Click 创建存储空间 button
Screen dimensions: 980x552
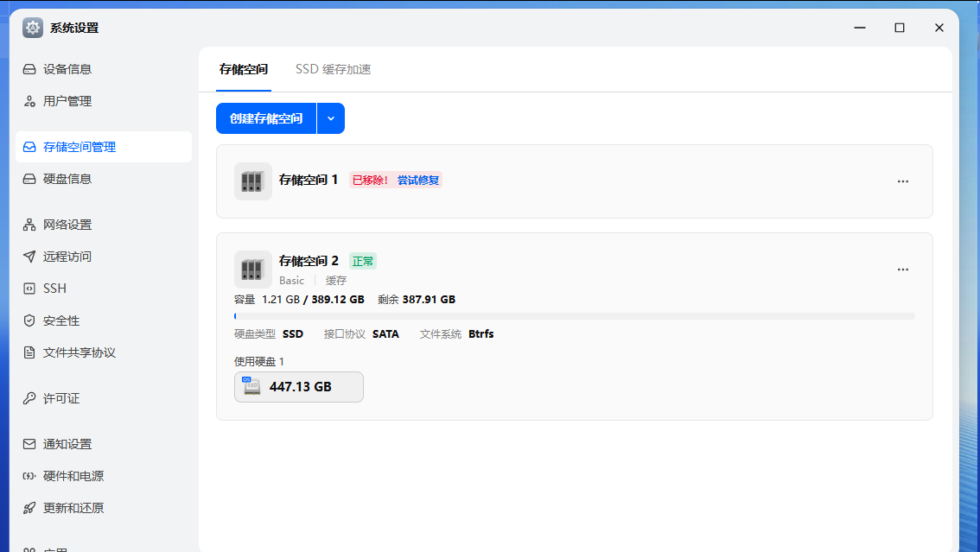click(266, 118)
